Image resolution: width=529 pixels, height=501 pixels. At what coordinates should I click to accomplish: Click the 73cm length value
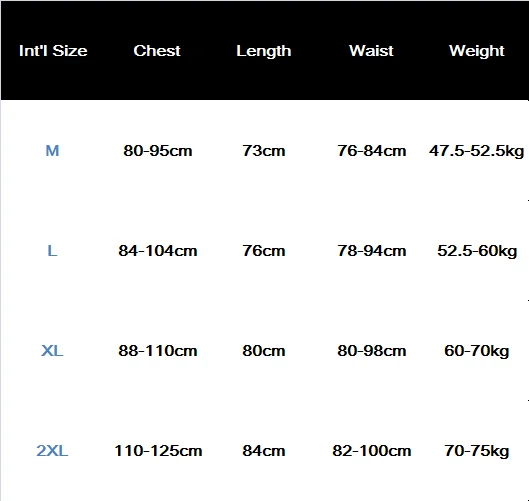click(x=263, y=151)
